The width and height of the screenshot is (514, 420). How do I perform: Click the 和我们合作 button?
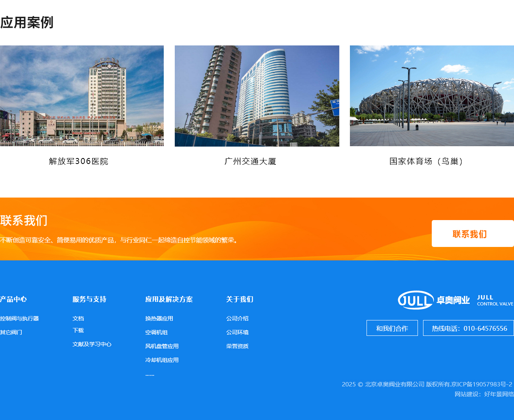(392, 328)
